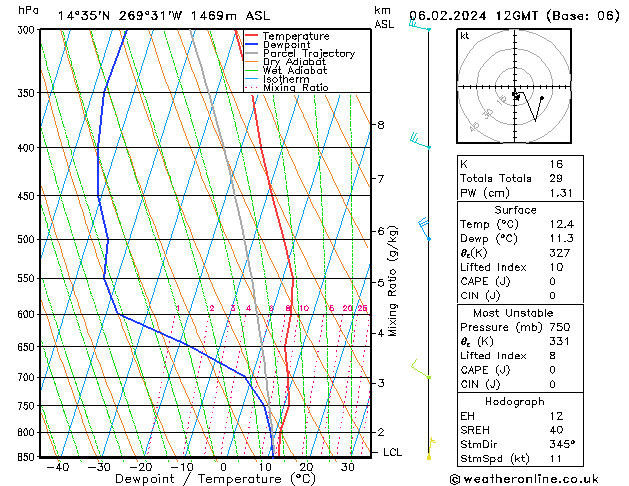Click the 5 km altitude label
This screenshot has height=486, width=629.
(x=381, y=283)
